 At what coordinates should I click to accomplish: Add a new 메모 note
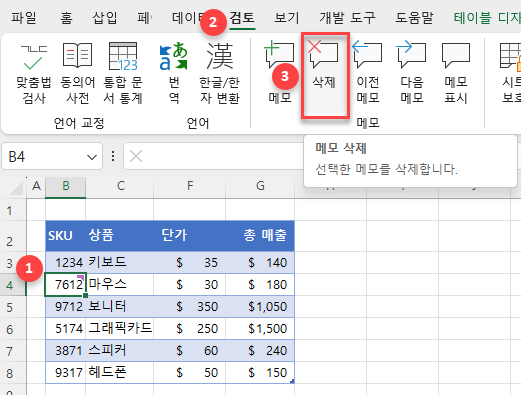280,74
